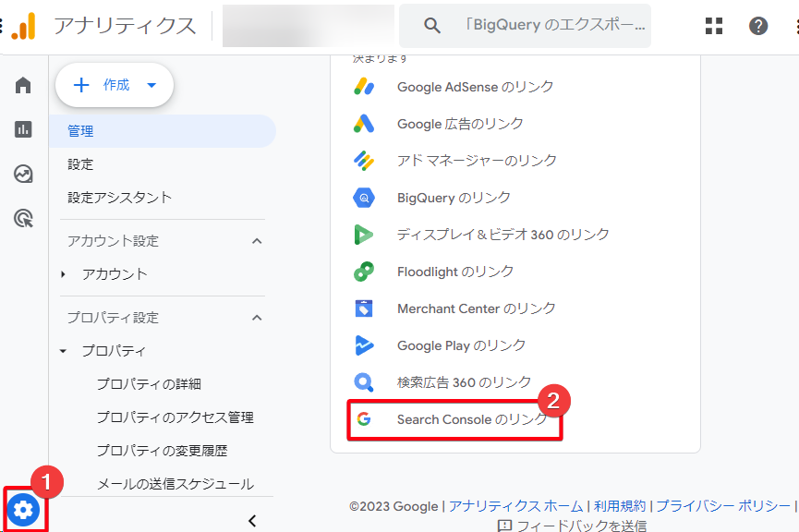Collapse the アカウント設定 section
799x532 pixels.
(x=258, y=241)
